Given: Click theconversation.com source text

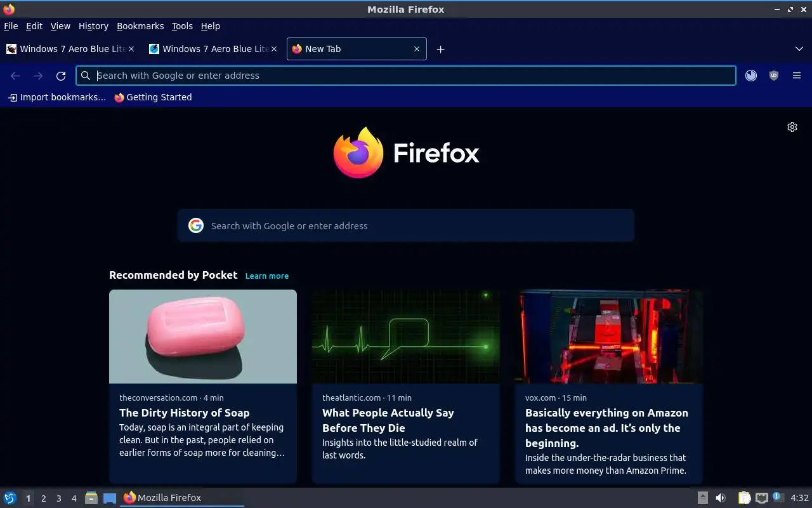Looking at the screenshot, I should [159, 398].
